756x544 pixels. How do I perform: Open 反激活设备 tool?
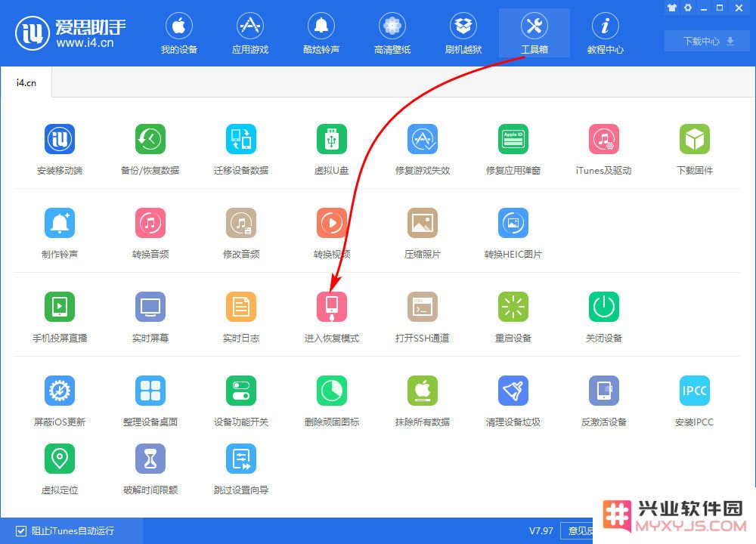click(x=603, y=391)
